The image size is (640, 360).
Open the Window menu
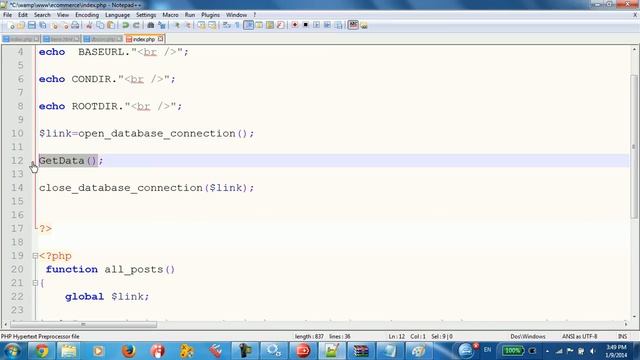[236, 15]
